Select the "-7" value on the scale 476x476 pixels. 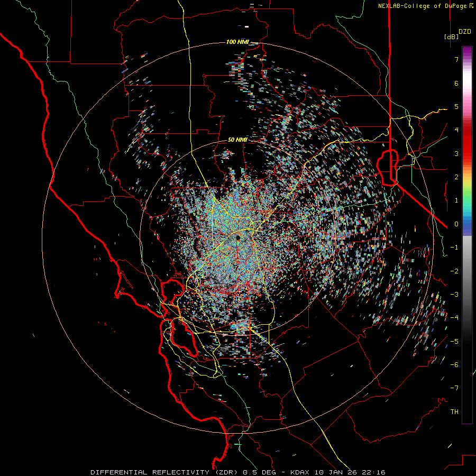(454, 388)
